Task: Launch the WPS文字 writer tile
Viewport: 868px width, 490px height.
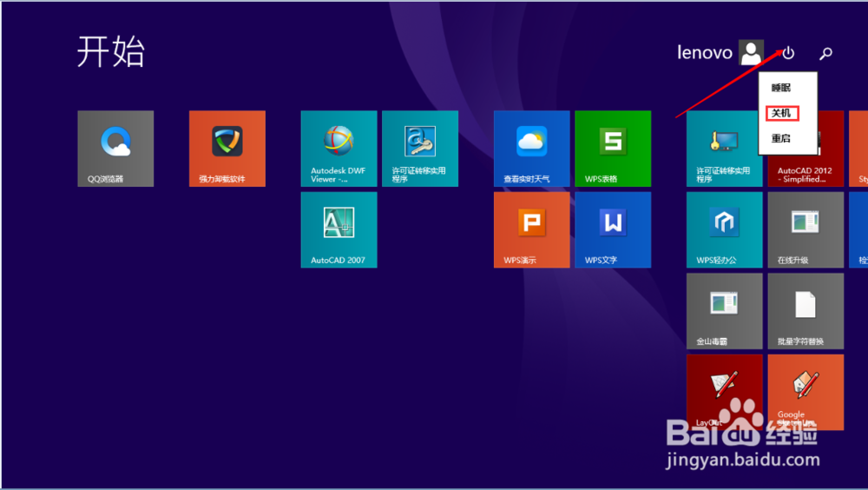Action: tap(613, 230)
